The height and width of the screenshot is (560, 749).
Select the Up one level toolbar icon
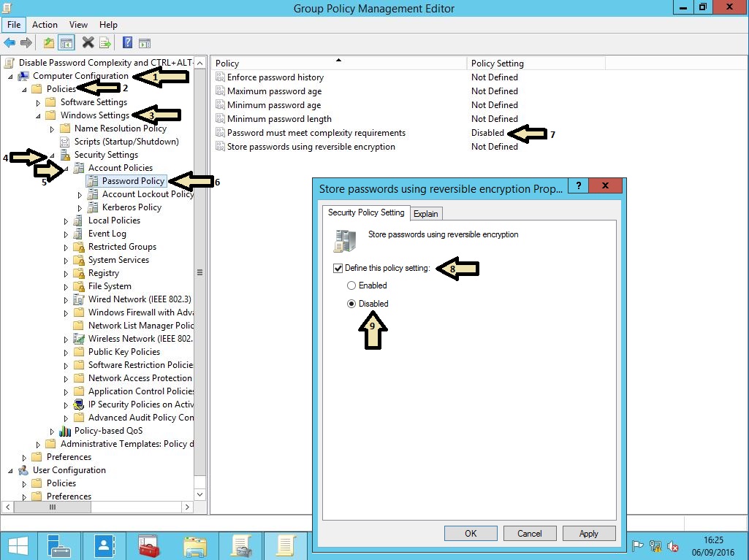coord(47,42)
